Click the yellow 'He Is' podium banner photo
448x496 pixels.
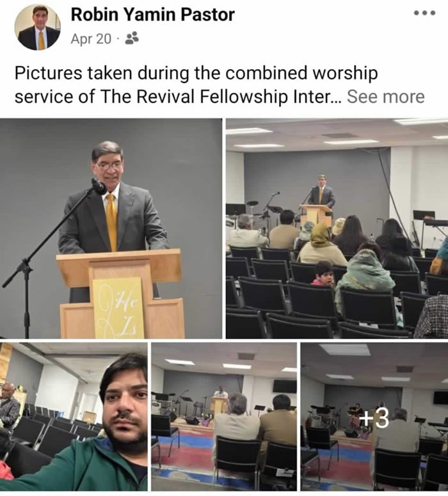coord(118,308)
